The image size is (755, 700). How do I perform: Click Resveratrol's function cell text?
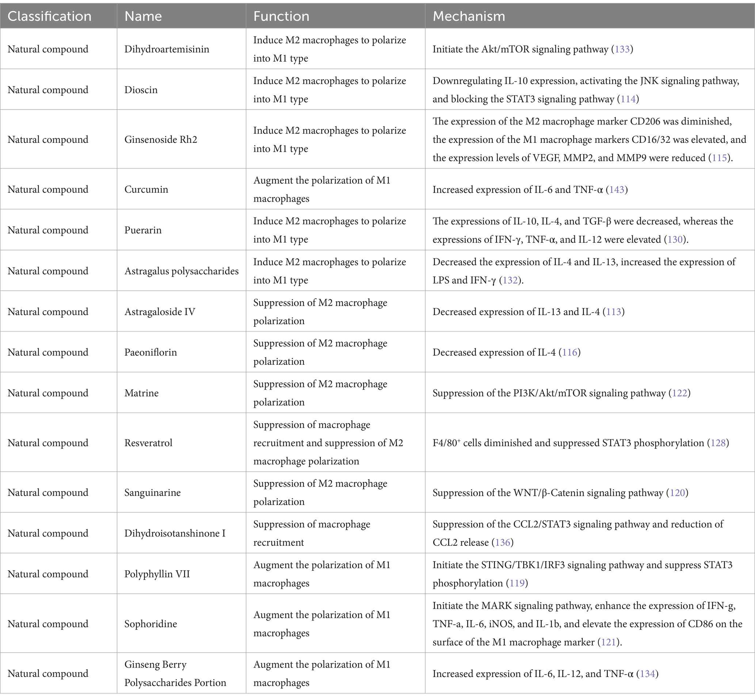[328, 443]
